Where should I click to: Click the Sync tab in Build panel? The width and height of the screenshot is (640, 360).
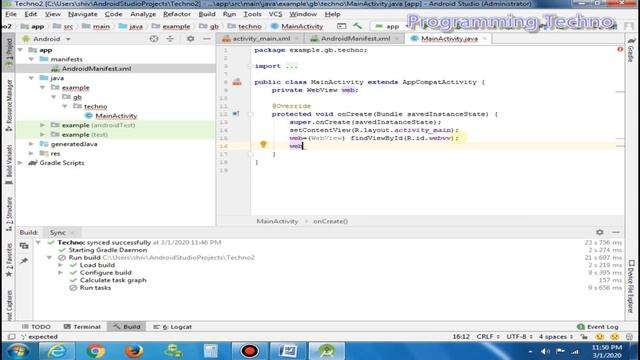(58, 232)
